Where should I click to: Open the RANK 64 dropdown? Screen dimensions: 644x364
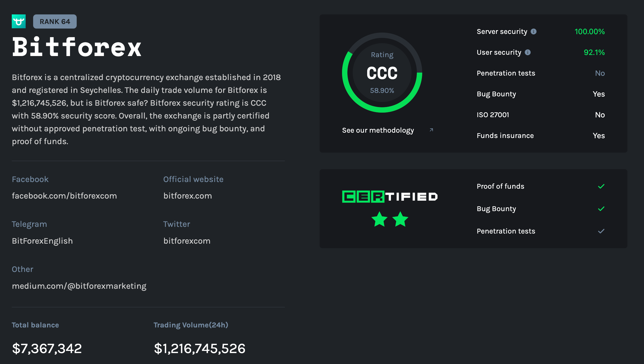(x=55, y=21)
